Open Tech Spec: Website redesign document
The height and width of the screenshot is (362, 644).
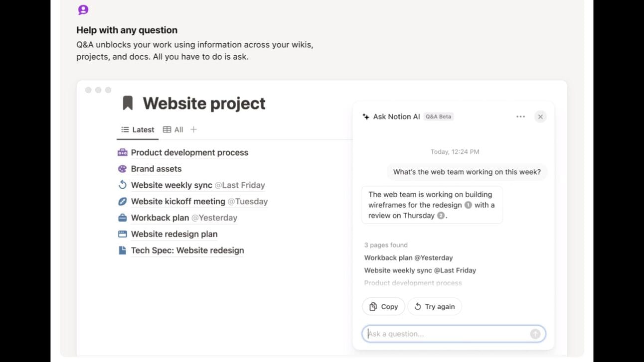coord(187,250)
